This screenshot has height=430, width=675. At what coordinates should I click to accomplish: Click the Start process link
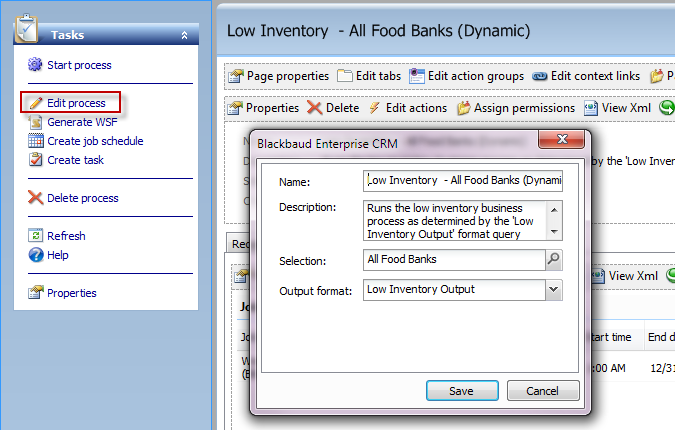pos(79,65)
